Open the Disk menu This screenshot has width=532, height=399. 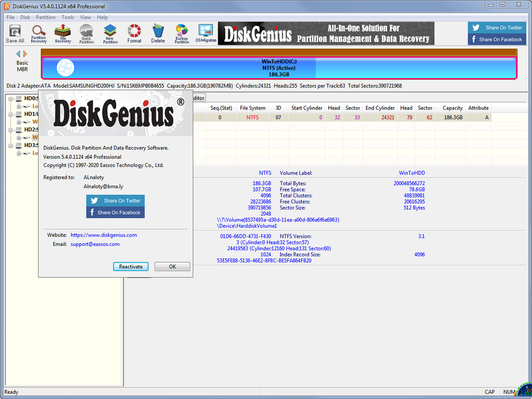click(25, 17)
